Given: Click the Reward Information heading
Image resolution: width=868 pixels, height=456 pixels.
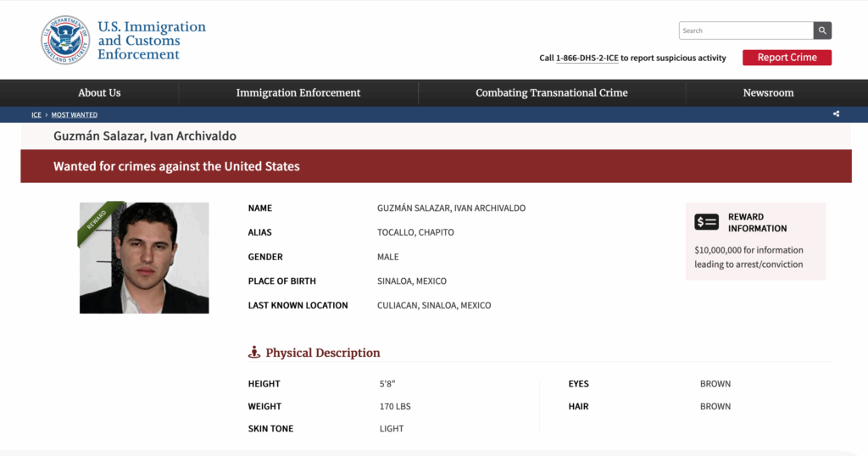Looking at the screenshot, I should [757, 222].
